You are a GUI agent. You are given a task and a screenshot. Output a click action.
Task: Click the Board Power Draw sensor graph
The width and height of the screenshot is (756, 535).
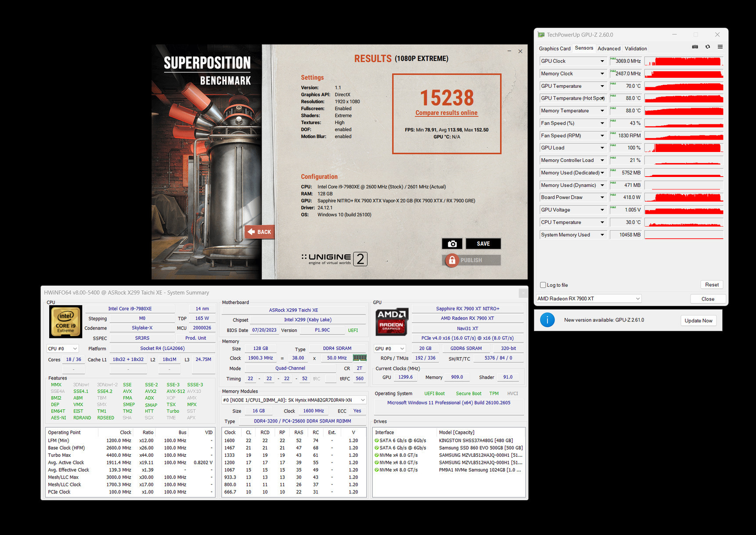coord(684,198)
